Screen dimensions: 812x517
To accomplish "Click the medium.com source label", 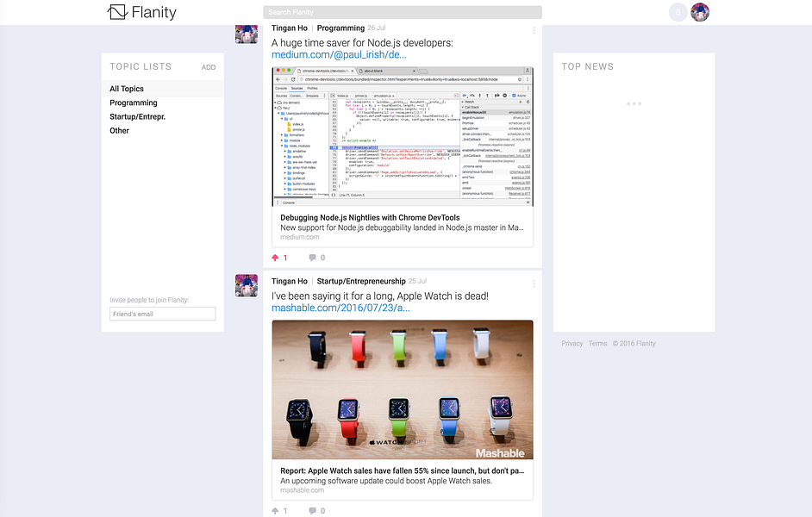I will pyautogui.click(x=300, y=237).
